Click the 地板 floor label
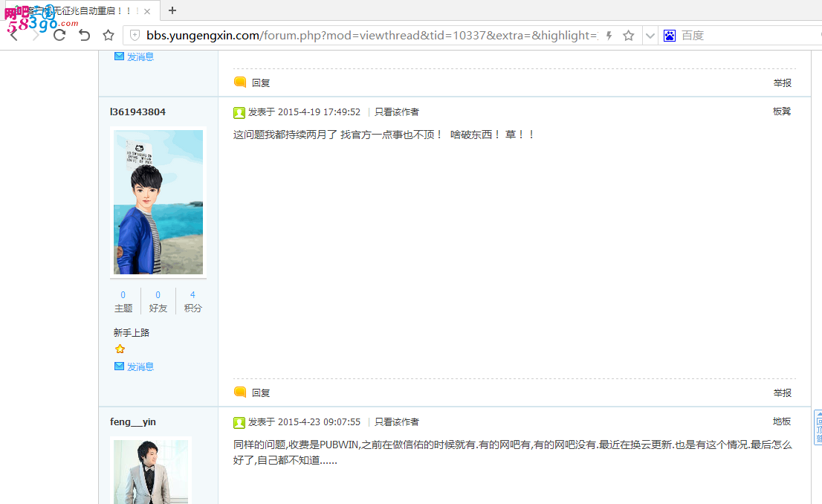The width and height of the screenshot is (822, 504). pyautogui.click(x=782, y=421)
